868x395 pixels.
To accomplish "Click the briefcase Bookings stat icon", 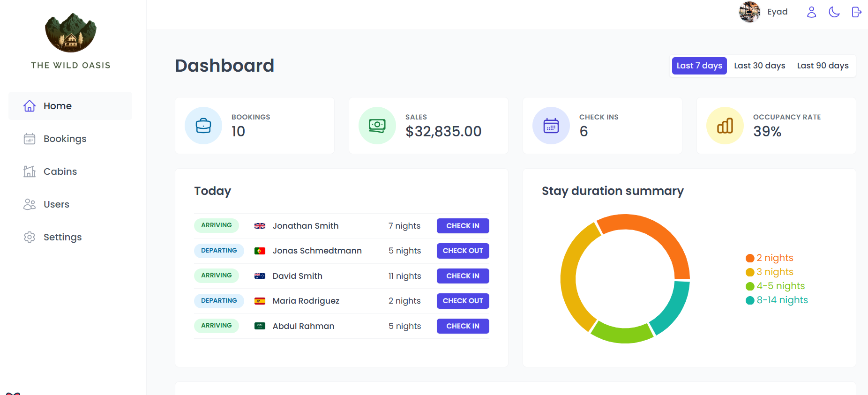I will click(203, 126).
